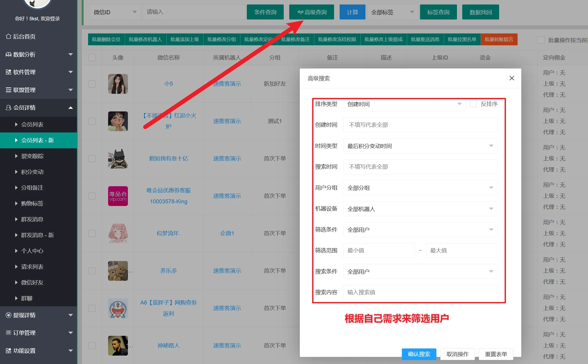Expand the 订单管理 sidebar menu
This screenshot has width=588, height=364.
point(38,333)
